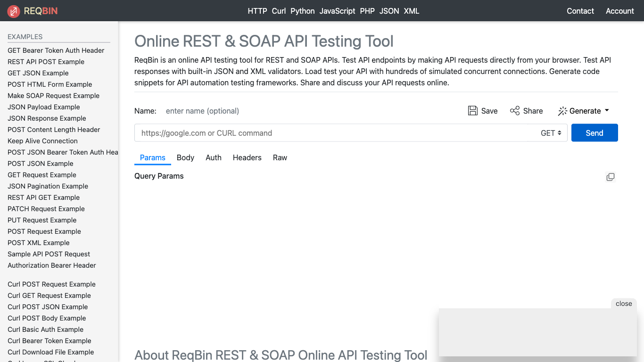Open Curl GET Request Example
Viewport: 644px width, 362px height.
point(49,296)
